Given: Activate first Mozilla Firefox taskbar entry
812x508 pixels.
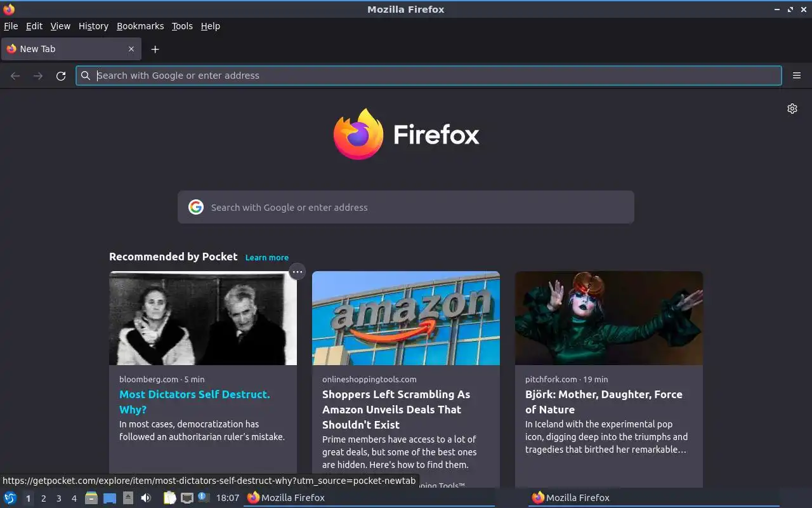Looking at the screenshot, I should pos(369,498).
